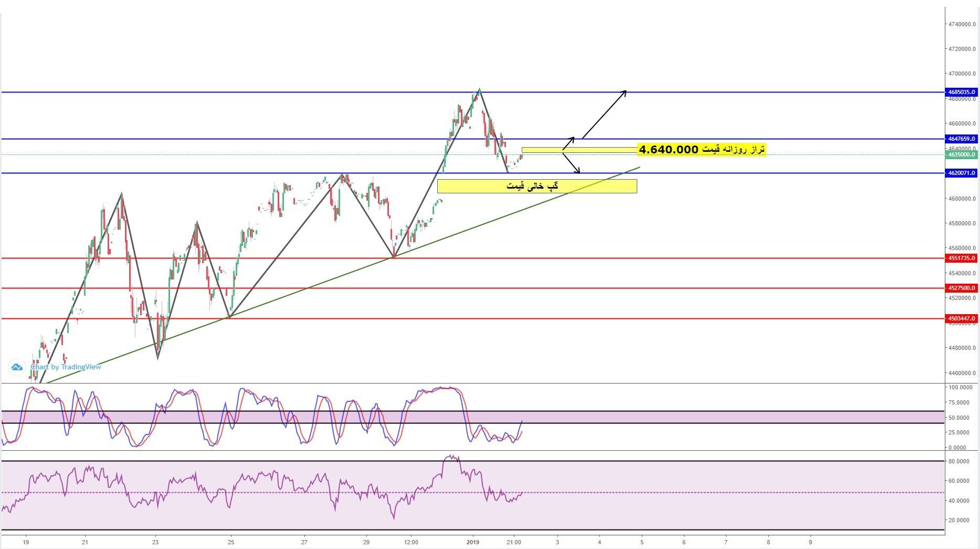This screenshot has width=980, height=549.
Task: Select the short downward arrow near 4620071 line
Action: (x=572, y=162)
